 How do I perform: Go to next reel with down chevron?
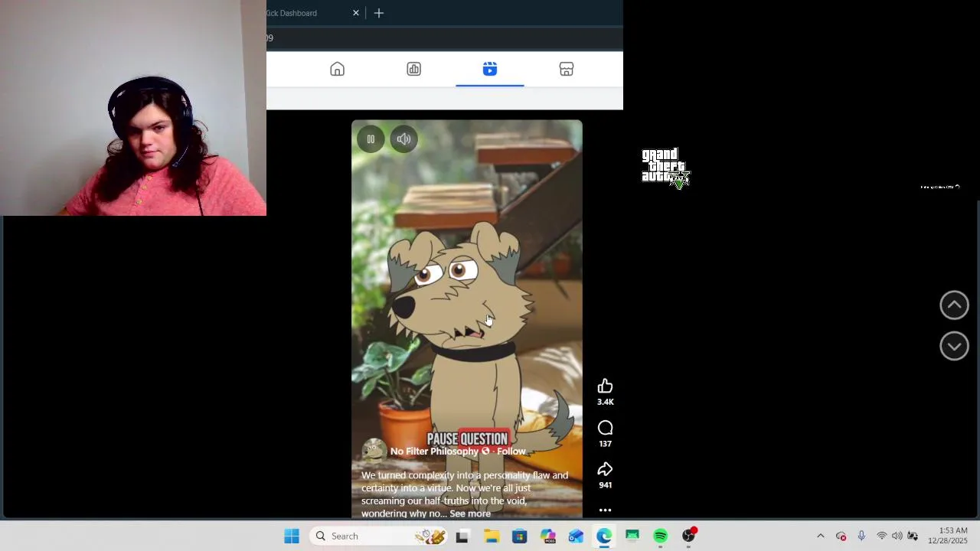954,346
